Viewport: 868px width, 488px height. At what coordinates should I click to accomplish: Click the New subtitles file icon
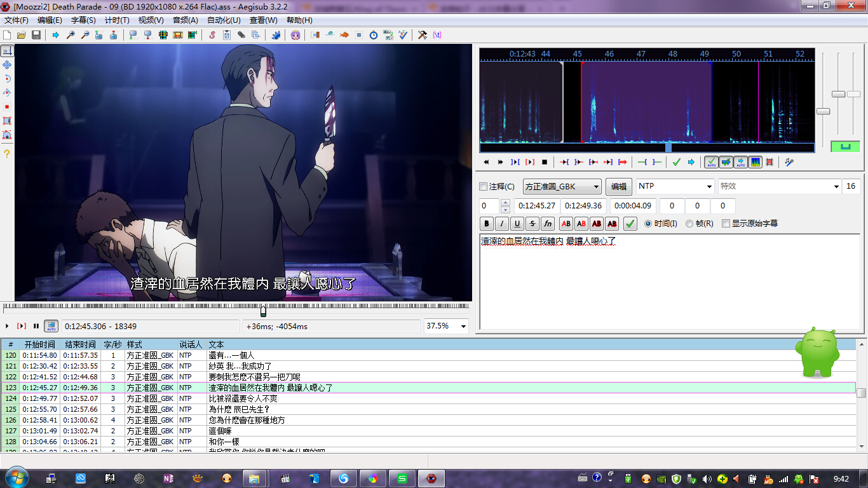point(8,35)
